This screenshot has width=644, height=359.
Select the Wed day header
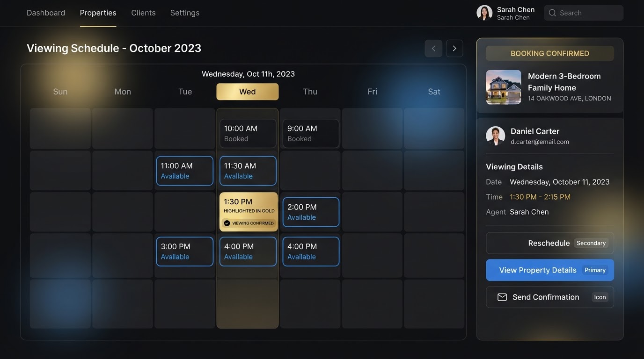click(248, 92)
